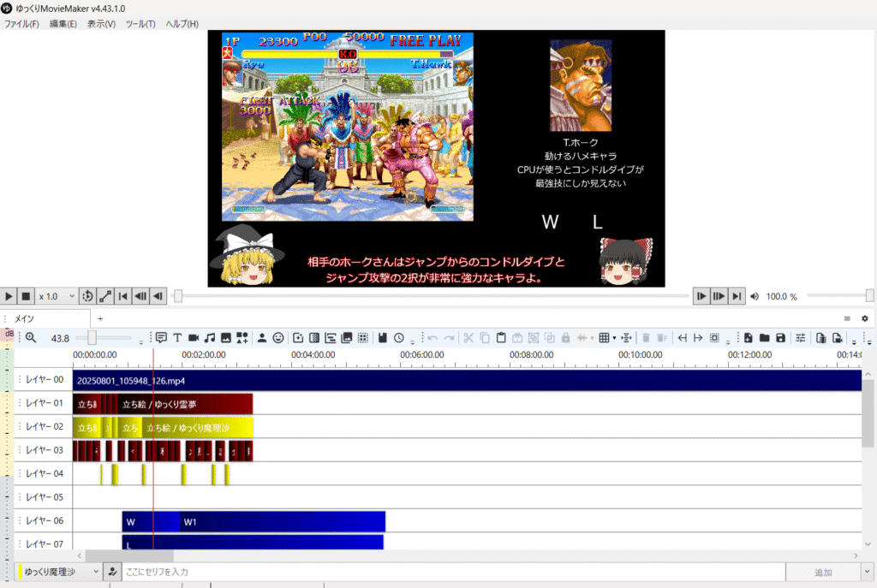Open the timeline gear settings icon
877x588 pixels.
click(x=865, y=318)
